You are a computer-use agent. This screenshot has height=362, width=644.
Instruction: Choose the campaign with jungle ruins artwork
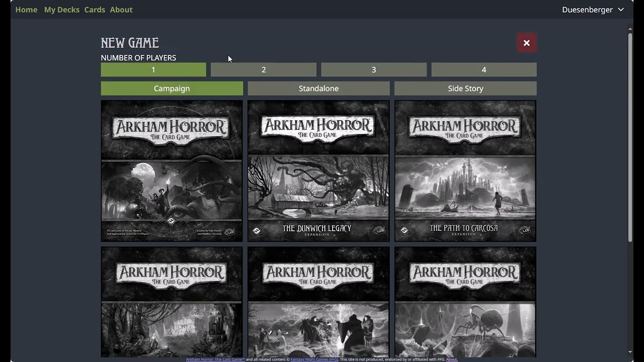point(172,302)
